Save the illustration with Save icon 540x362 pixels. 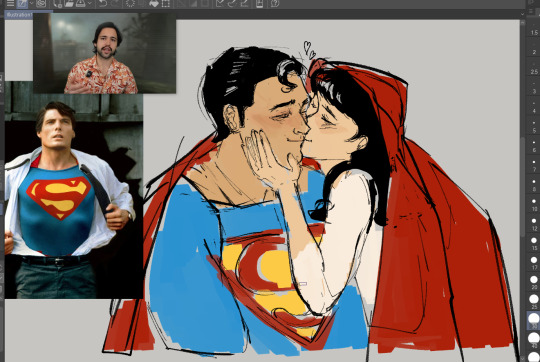(x=80, y=3)
